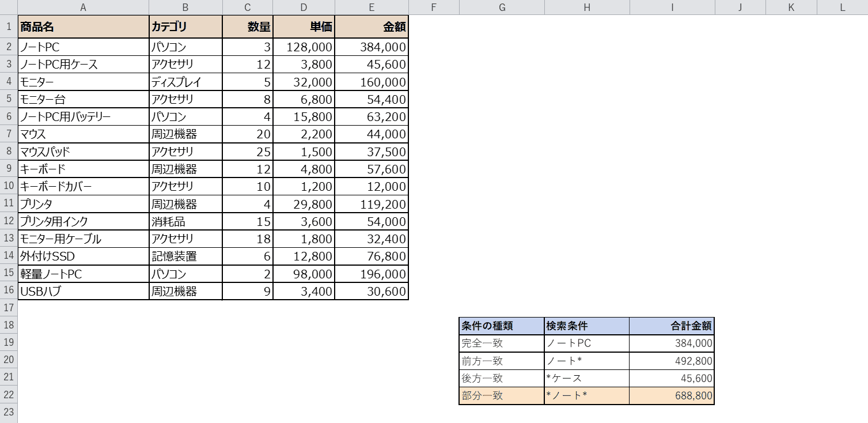868x423 pixels.
Task: Select the *ノート* search condition cell
Action: [x=587, y=396]
